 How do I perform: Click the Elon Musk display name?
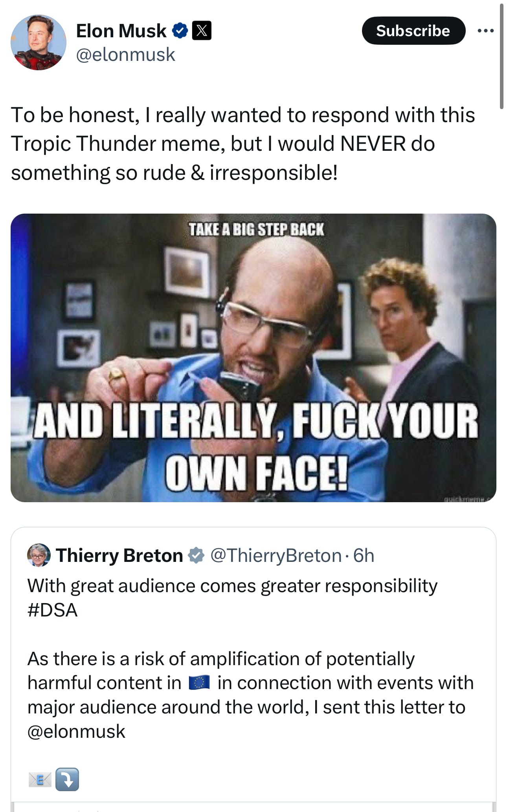coord(121,31)
